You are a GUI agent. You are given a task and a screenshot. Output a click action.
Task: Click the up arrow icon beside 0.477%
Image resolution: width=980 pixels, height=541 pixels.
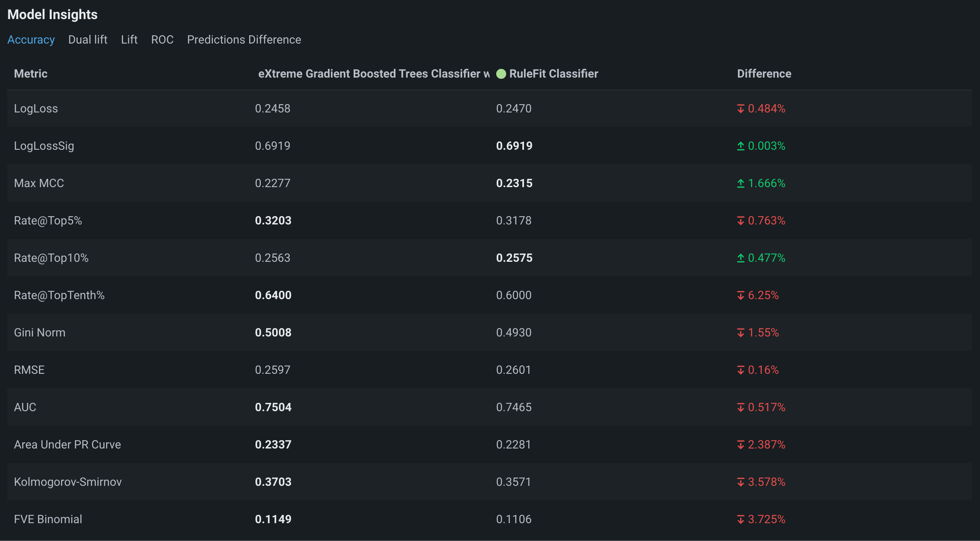point(740,258)
